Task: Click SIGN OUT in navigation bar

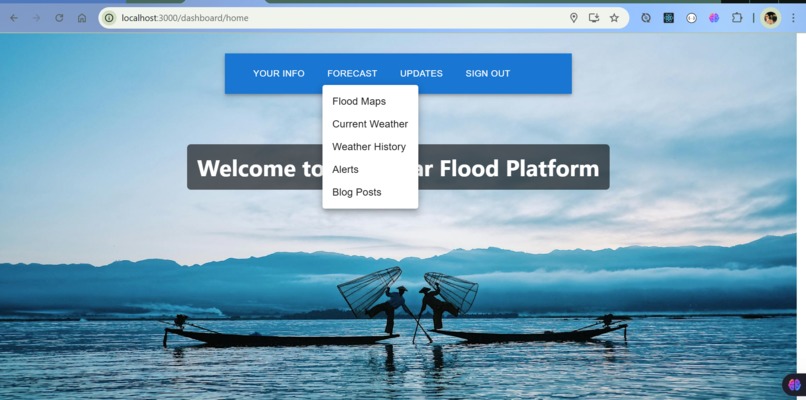Action: [x=488, y=74]
